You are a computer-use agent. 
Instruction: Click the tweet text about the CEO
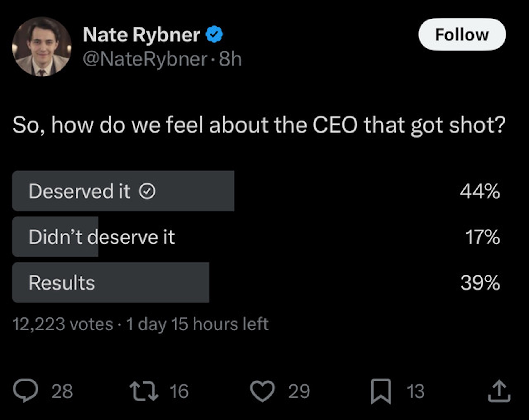tap(259, 125)
